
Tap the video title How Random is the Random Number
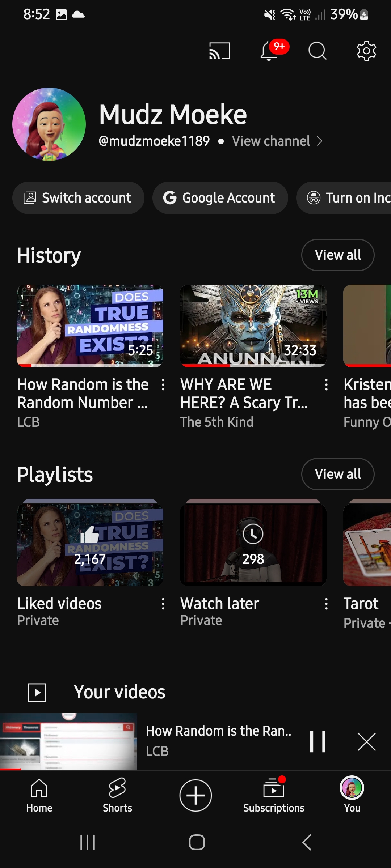pos(83,393)
